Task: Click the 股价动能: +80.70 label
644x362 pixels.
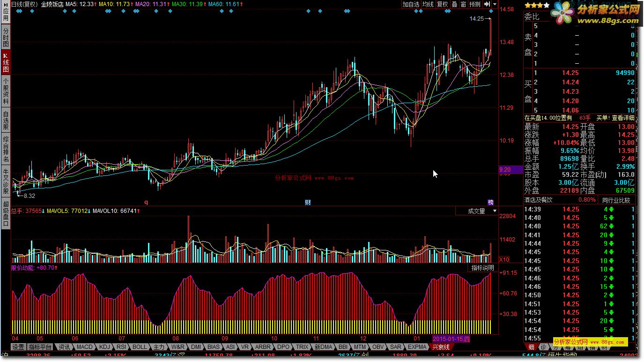Action: pos(34,268)
